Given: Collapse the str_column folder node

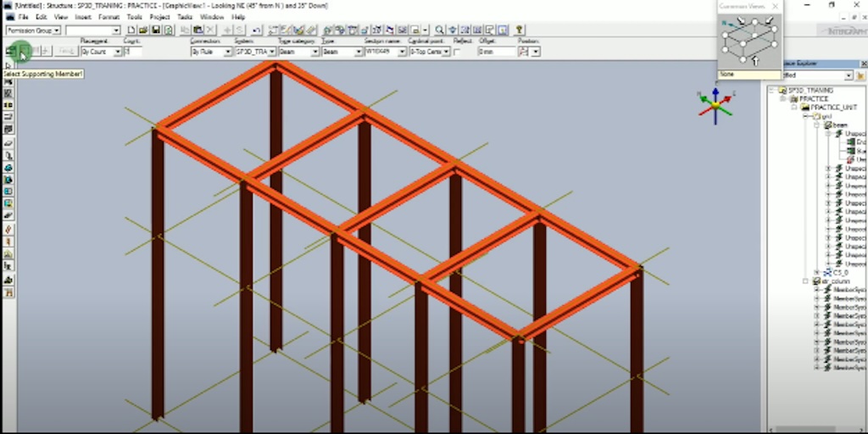Looking at the screenshot, I should click(x=806, y=281).
